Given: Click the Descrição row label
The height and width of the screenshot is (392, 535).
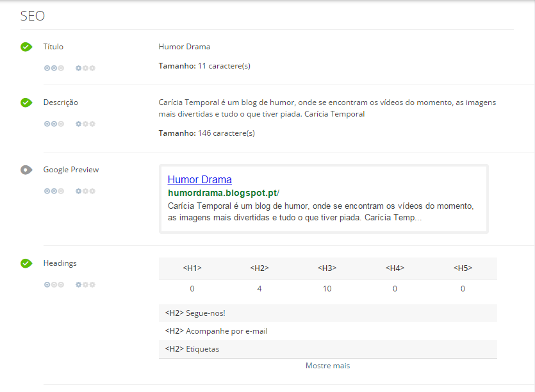Looking at the screenshot, I should point(61,102).
